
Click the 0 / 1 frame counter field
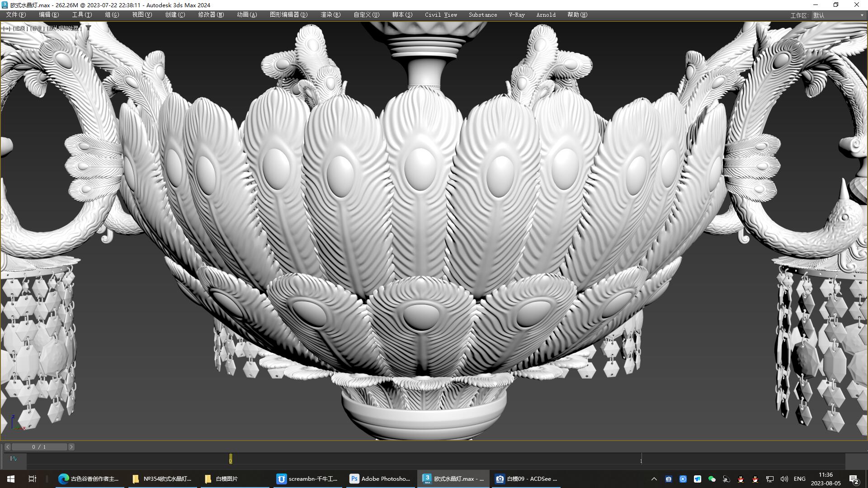pyautogui.click(x=40, y=446)
